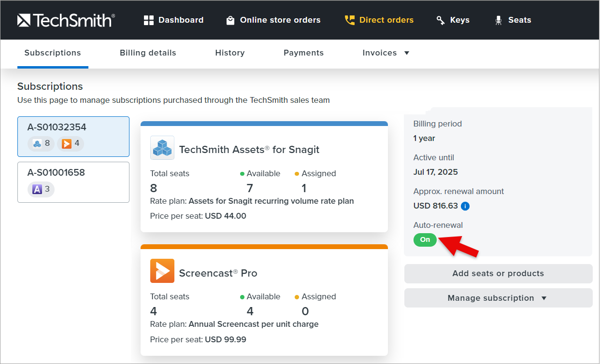The image size is (600, 364).
Task: Open the History tab
Action: [229, 53]
